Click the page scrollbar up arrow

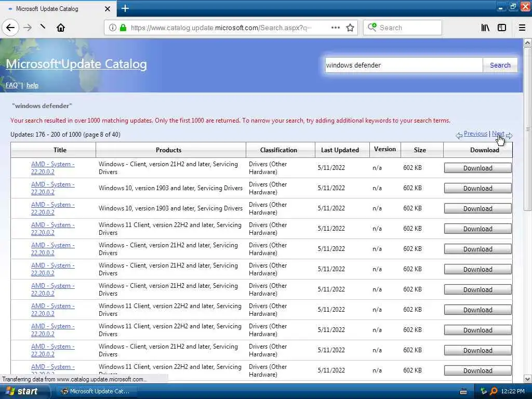pos(528,43)
